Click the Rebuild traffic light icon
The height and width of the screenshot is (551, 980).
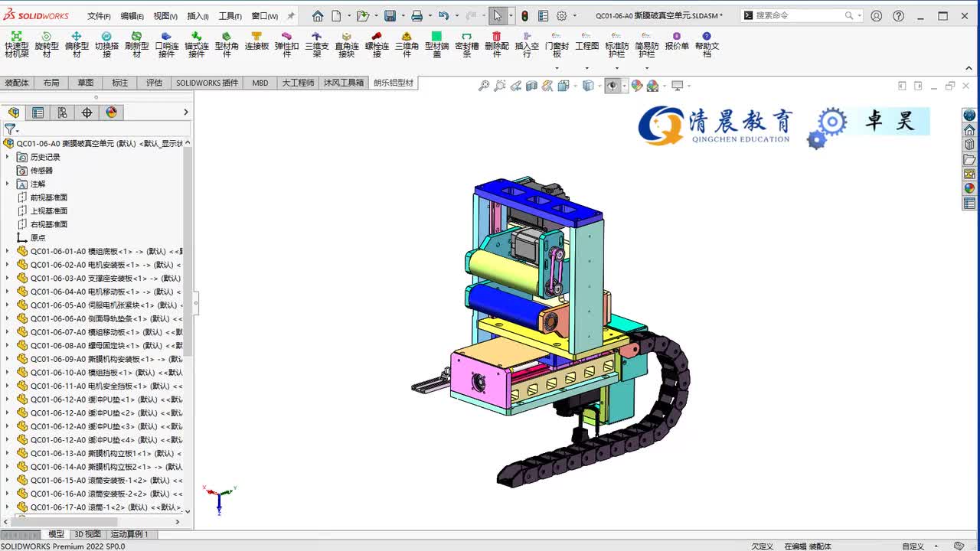[x=524, y=15]
